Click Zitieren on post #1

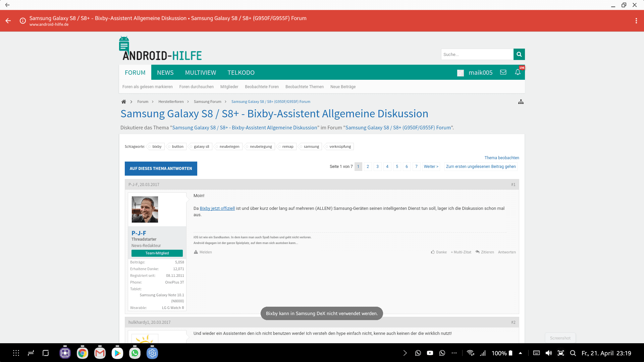(485, 252)
